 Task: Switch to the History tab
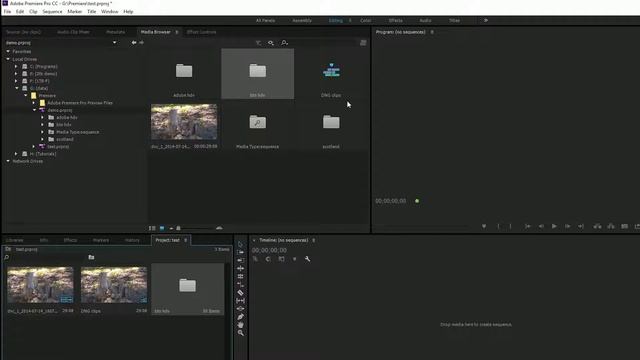[x=132, y=240]
